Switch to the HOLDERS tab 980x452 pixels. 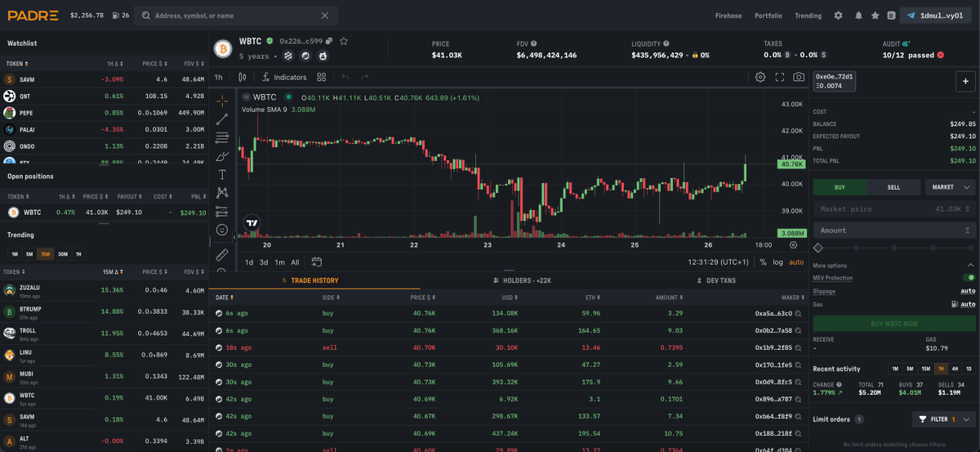pos(523,280)
